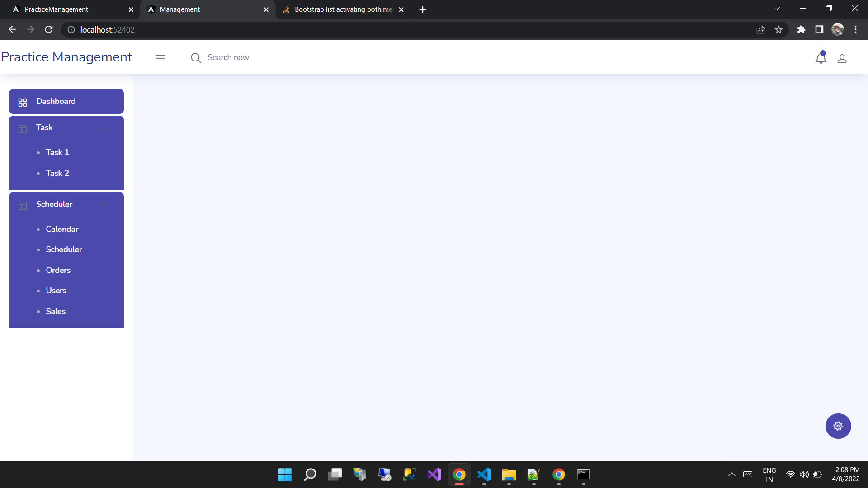
Task: Toggle the Task section visibility
Action: pyautogui.click(x=103, y=127)
